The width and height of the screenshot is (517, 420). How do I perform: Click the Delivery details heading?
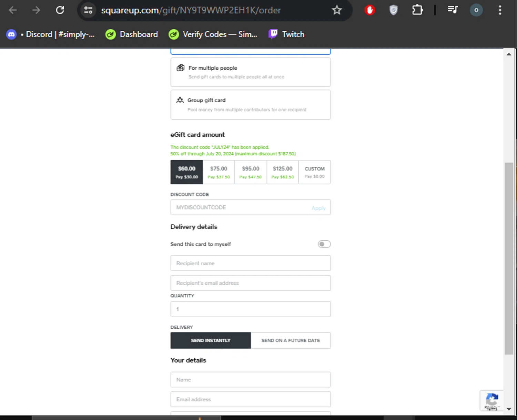pyautogui.click(x=194, y=227)
